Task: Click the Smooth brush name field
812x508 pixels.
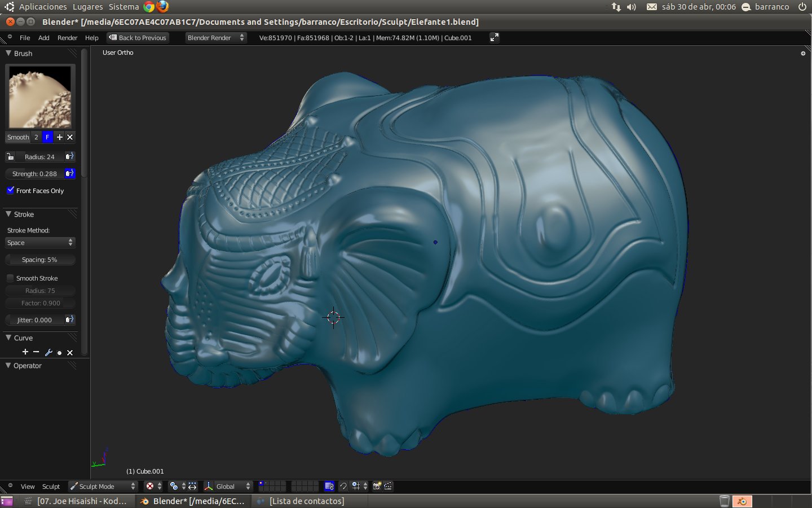Action: [18, 137]
